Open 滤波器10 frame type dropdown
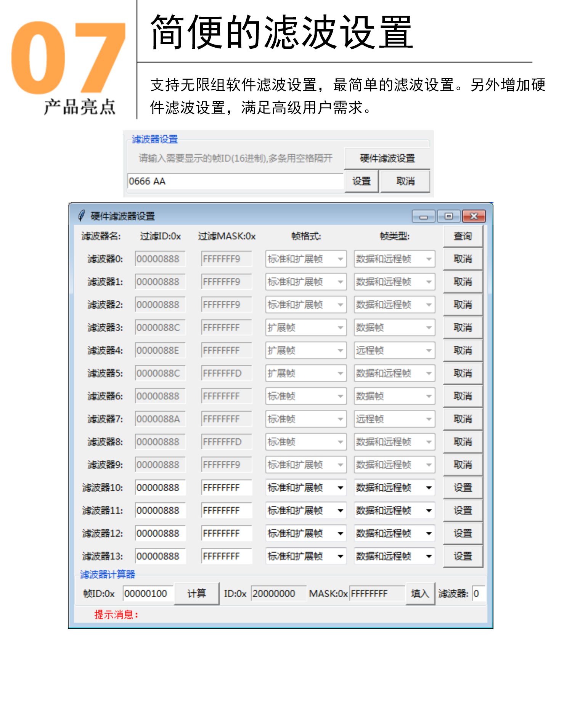This screenshot has width=572, height=728. point(394,488)
